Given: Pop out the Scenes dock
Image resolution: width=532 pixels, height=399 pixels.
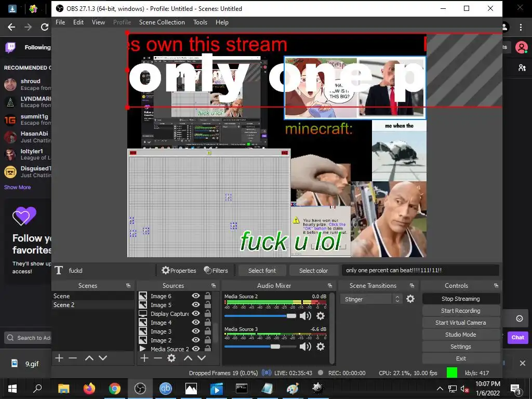Looking at the screenshot, I should (x=128, y=286).
